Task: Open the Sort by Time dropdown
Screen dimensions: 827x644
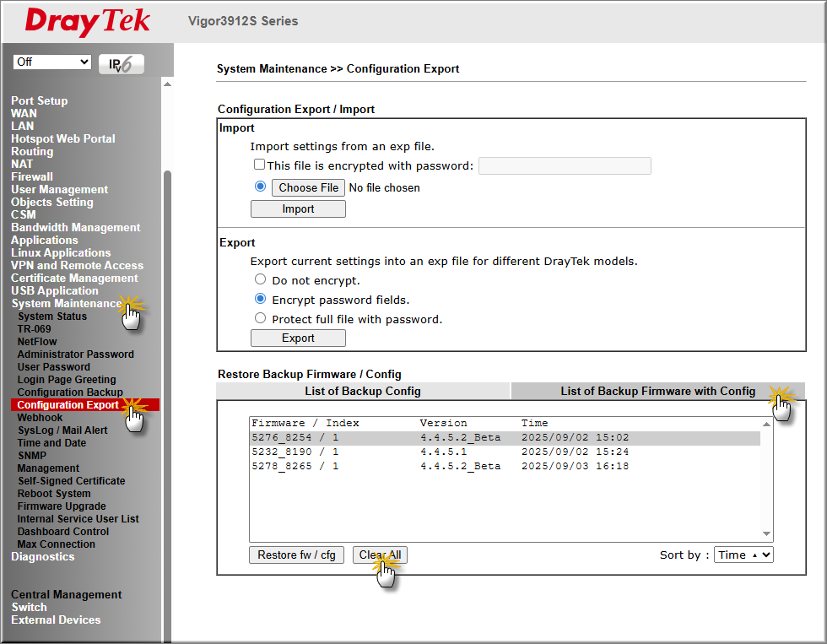Action: click(x=743, y=555)
